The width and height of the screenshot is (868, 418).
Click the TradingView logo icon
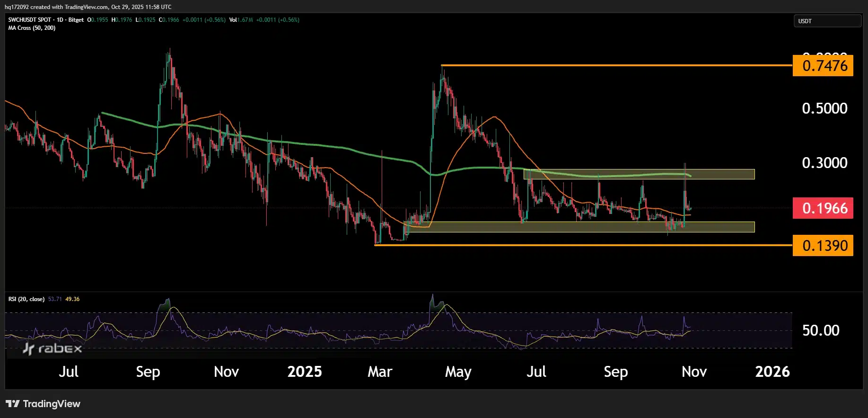13,404
